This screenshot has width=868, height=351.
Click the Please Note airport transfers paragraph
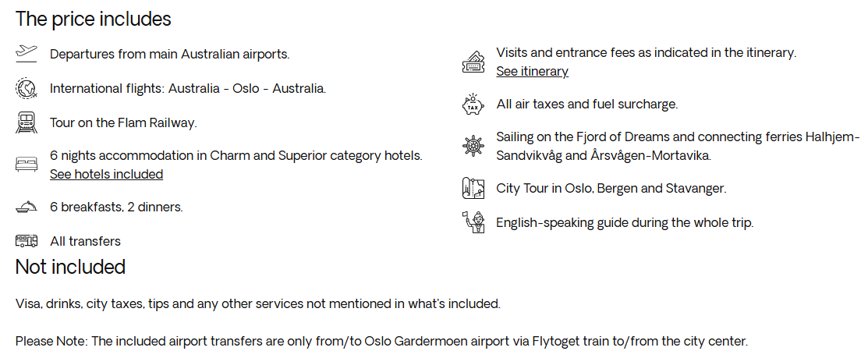(x=381, y=341)
